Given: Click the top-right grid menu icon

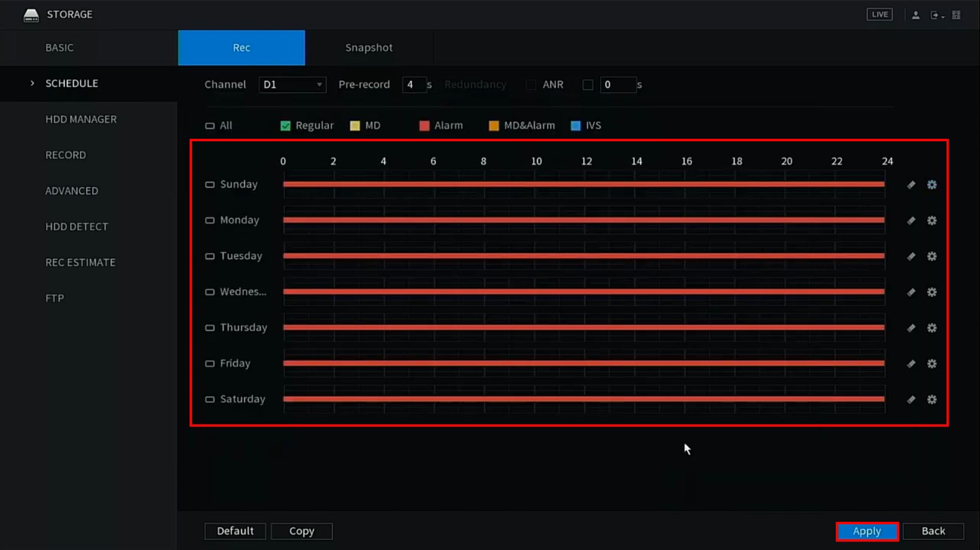Looking at the screenshot, I should (956, 15).
